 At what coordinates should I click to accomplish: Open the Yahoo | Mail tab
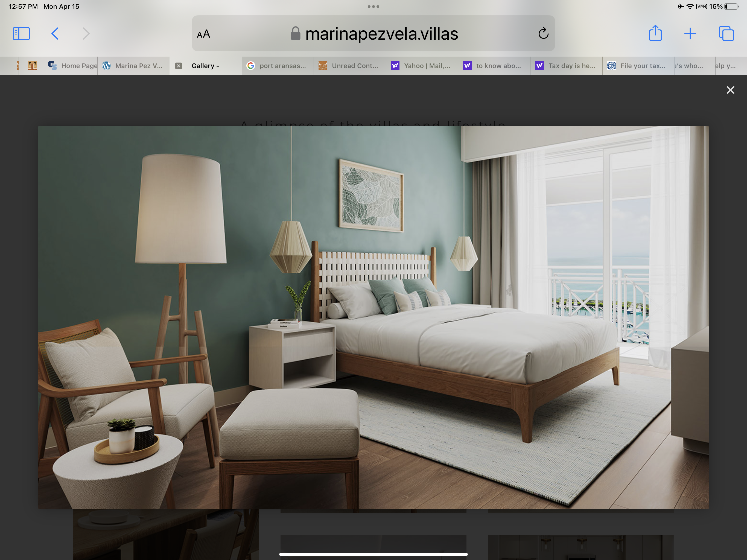pyautogui.click(x=422, y=66)
